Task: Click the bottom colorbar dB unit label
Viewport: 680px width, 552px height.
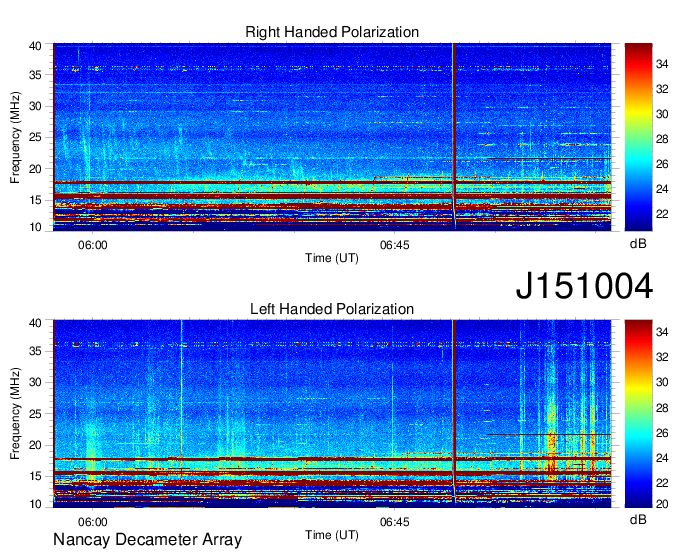Action: (638, 519)
